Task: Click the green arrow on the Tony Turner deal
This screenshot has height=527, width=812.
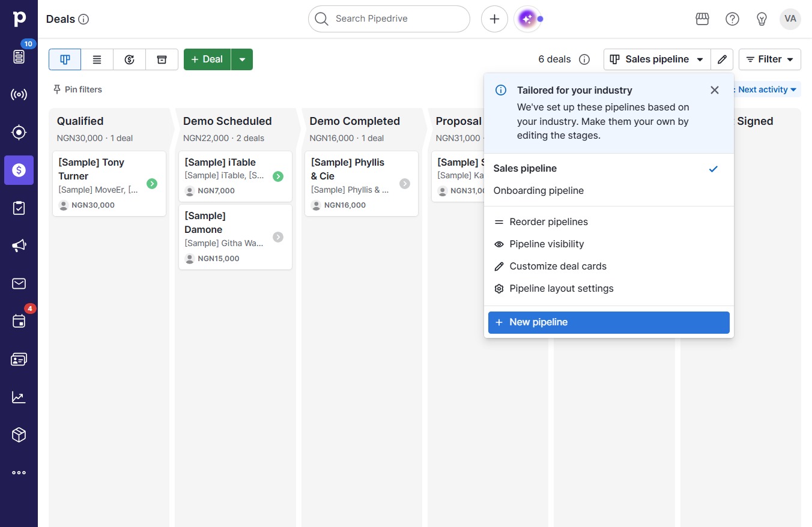Action: coord(152,184)
